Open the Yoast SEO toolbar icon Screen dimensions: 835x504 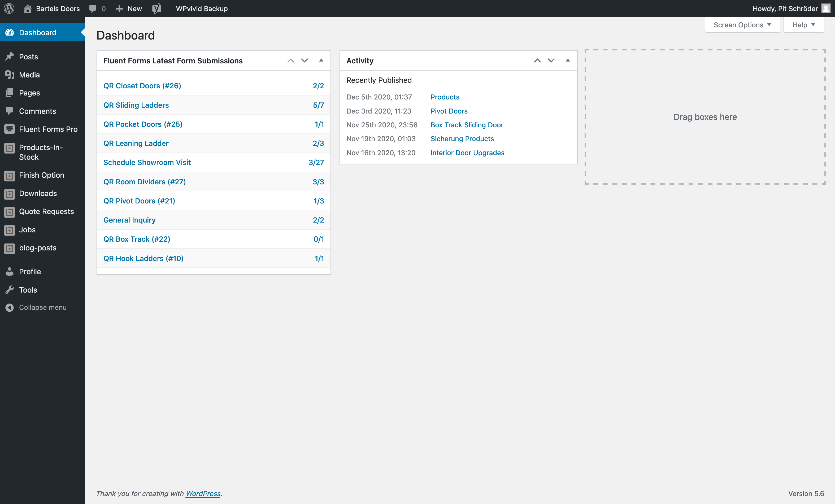pyautogui.click(x=156, y=8)
